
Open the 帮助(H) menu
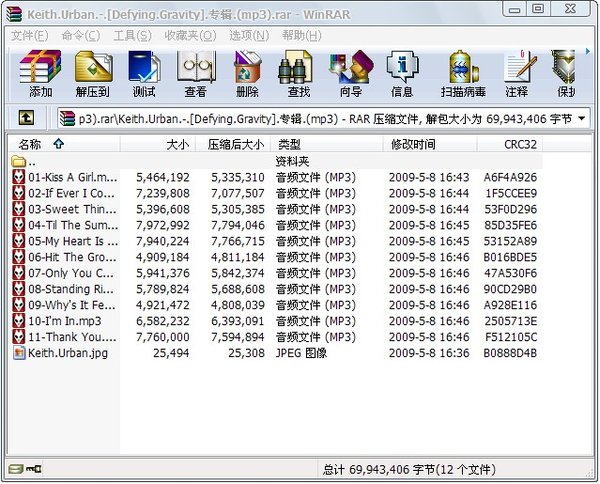point(302,36)
